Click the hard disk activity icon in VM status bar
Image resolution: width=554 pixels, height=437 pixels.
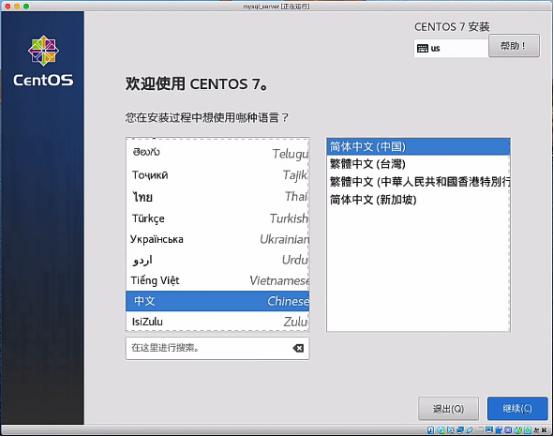point(430,430)
